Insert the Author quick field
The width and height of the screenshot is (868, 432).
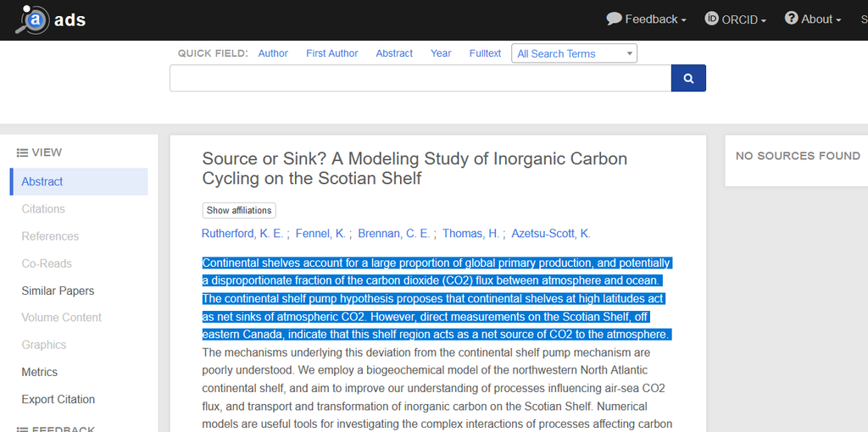pos(273,53)
